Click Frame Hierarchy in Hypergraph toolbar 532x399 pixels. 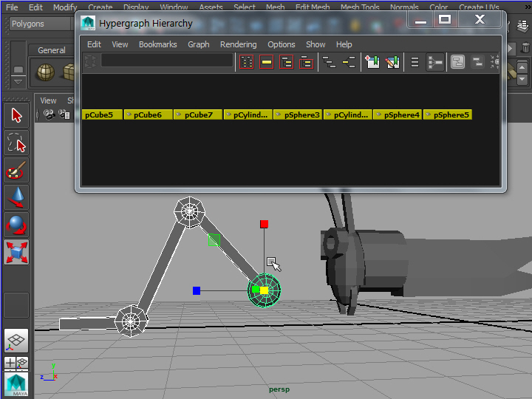coord(287,62)
